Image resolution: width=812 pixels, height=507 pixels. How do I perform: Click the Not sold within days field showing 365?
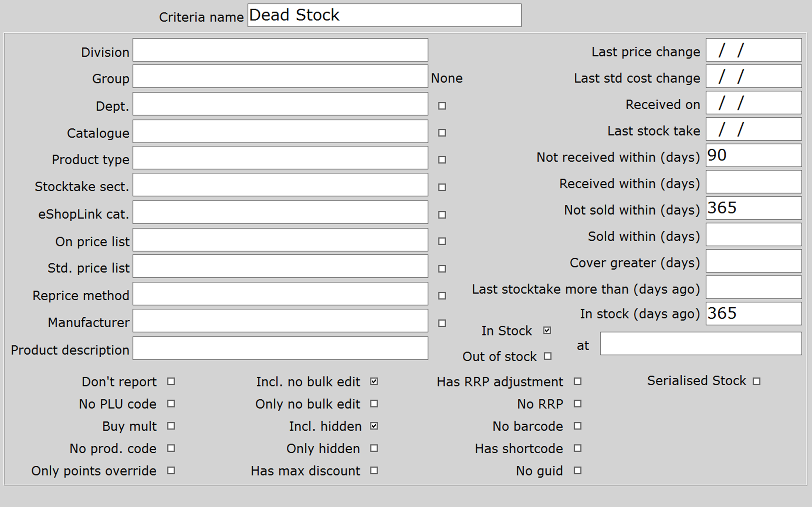click(753, 209)
